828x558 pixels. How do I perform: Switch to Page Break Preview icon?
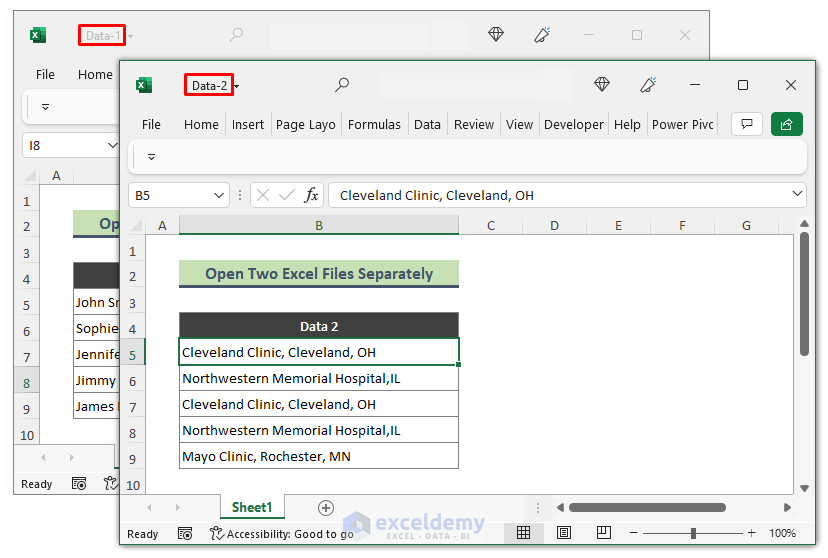pyautogui.click(x=604, y=533)
